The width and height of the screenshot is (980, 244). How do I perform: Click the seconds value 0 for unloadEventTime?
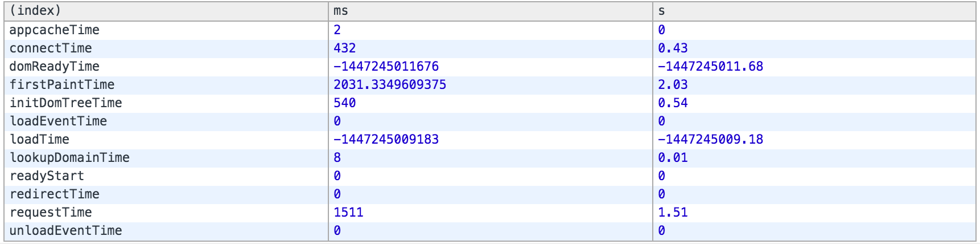pyautogui.click(x=662, y=231)
